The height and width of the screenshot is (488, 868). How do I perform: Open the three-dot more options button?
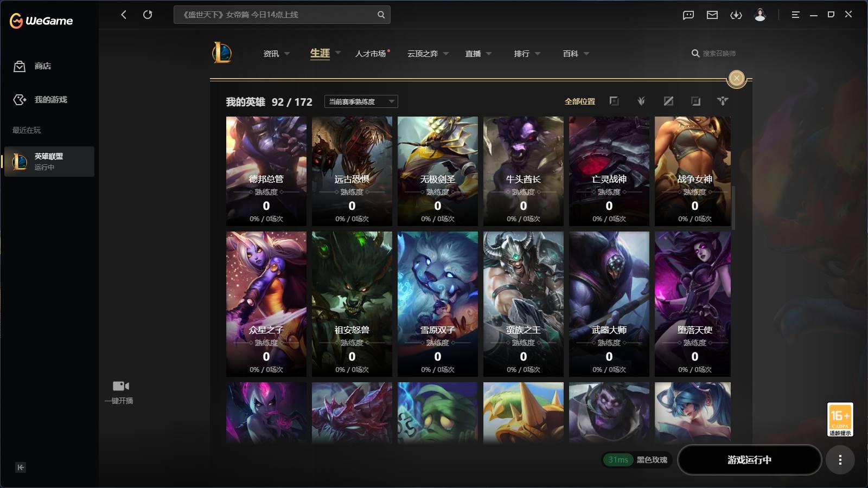click(840, 460)
